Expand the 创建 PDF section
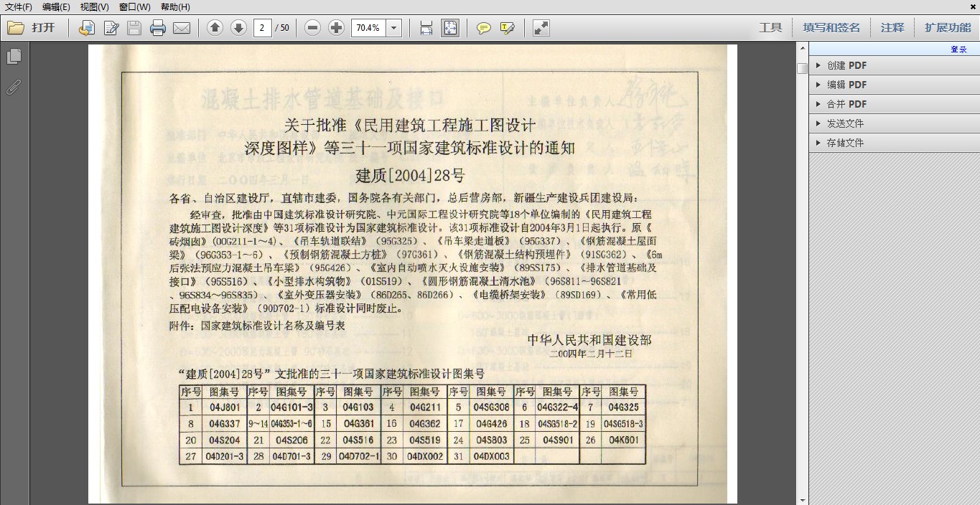 894,65
